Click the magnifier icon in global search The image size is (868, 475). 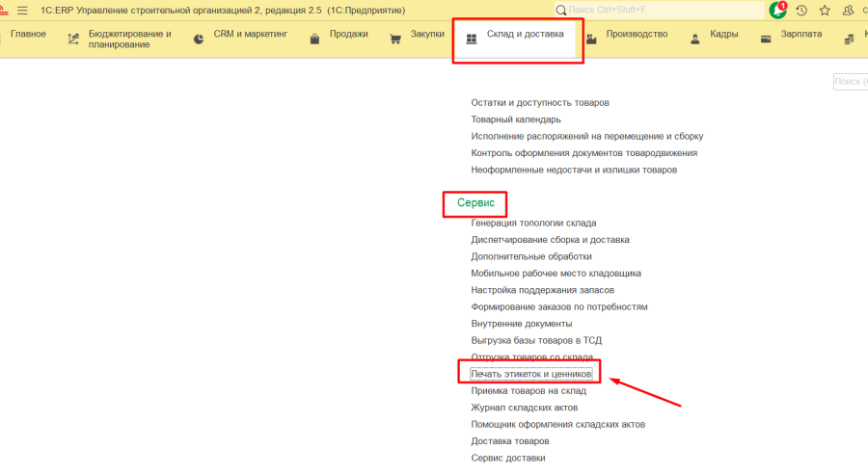pyautogui.click(x=560, y=10)
